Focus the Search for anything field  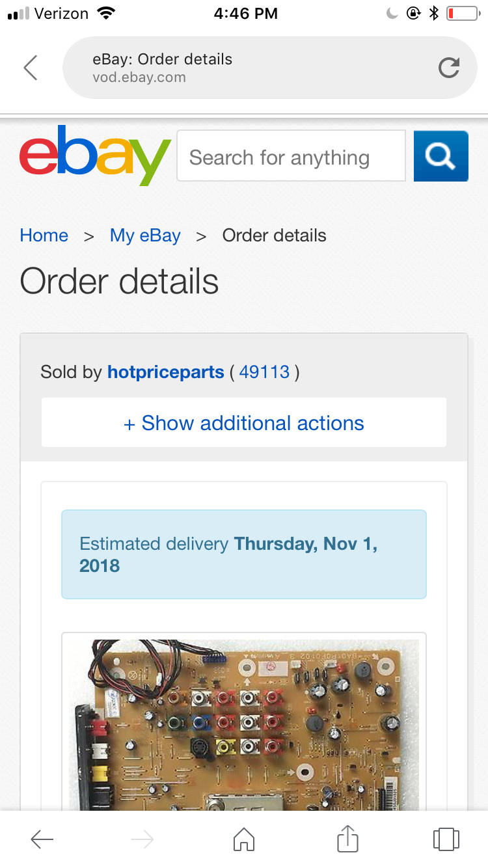pos(291,156)
